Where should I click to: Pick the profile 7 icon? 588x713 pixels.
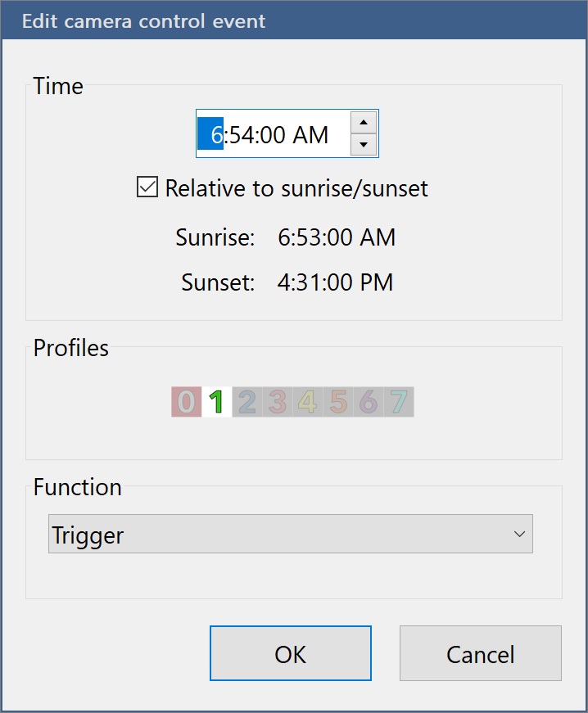(x=399, y=402)
